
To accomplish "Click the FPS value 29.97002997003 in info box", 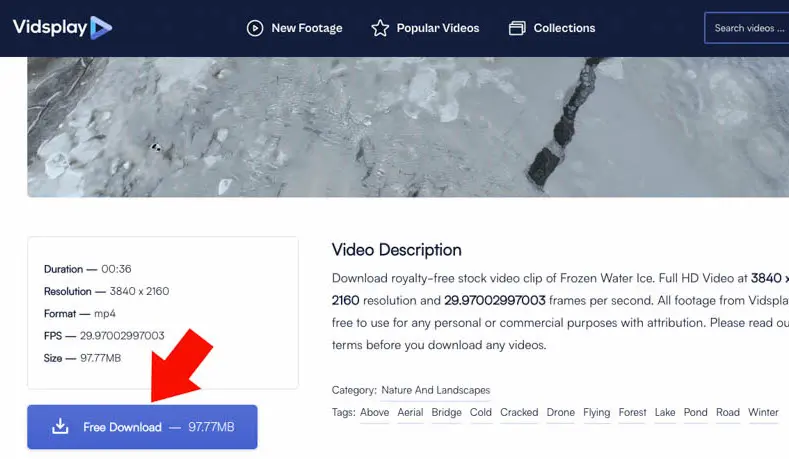I will tap(122, 336).
